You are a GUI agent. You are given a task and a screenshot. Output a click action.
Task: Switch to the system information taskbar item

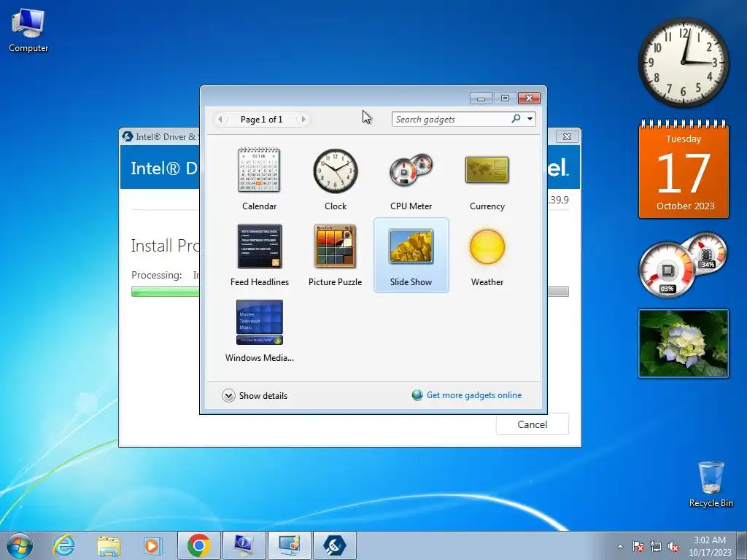click(x=244, y=545)
